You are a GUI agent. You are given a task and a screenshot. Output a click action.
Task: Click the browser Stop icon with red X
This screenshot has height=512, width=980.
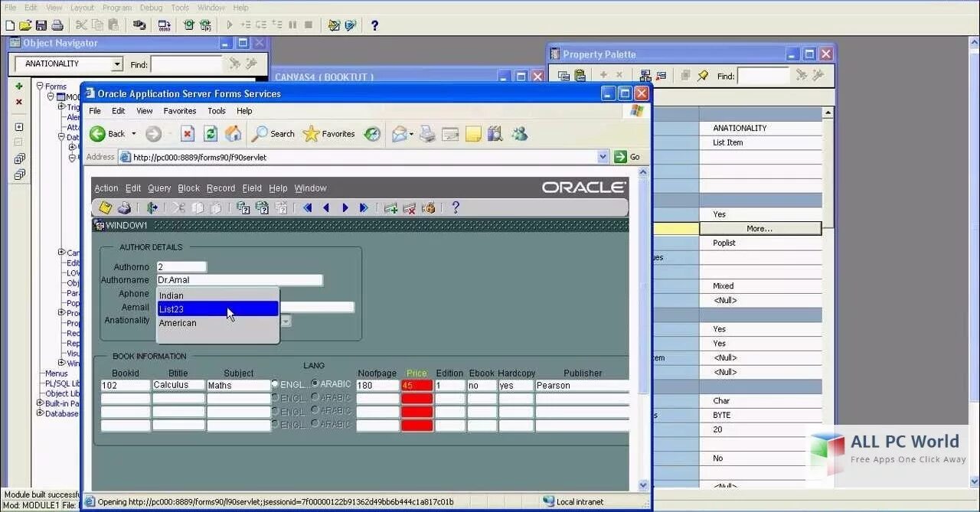(x=188, y=134)
